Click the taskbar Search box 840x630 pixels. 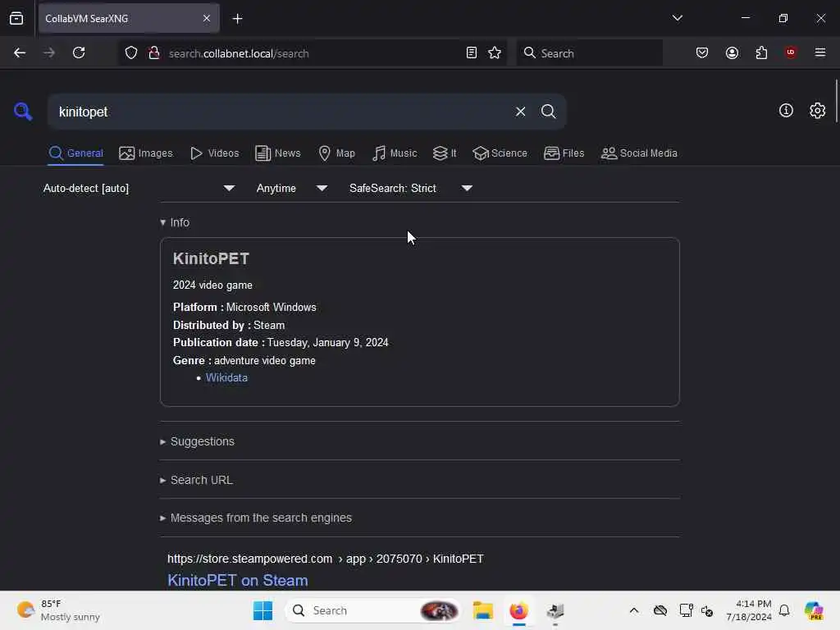point(373,610)
